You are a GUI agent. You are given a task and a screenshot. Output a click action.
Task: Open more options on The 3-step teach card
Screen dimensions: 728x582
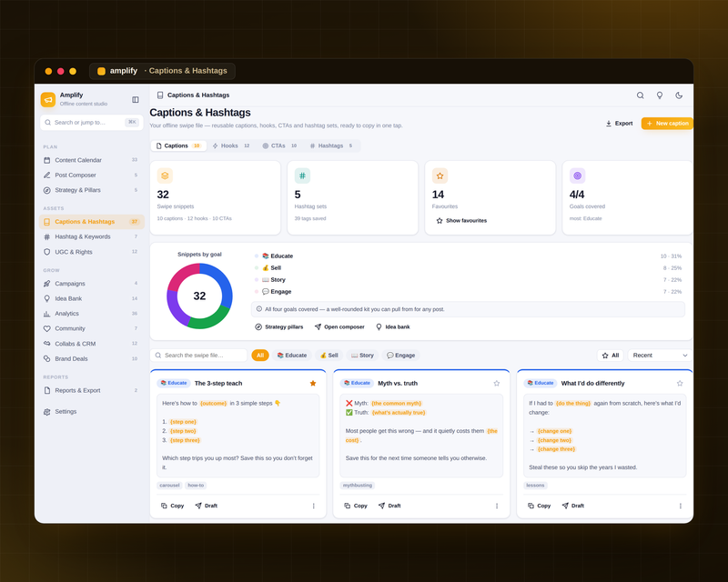point(313,506)
